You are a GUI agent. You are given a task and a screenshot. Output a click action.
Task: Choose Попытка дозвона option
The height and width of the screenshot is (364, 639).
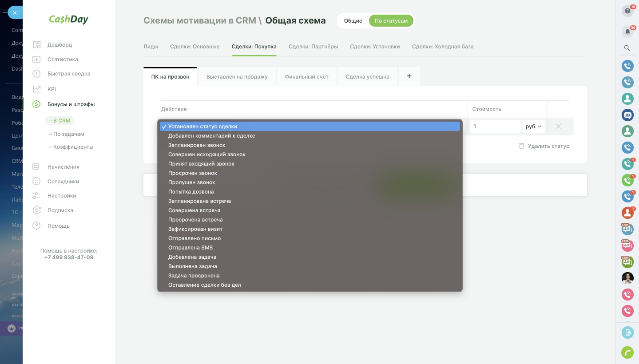point(310,192)
